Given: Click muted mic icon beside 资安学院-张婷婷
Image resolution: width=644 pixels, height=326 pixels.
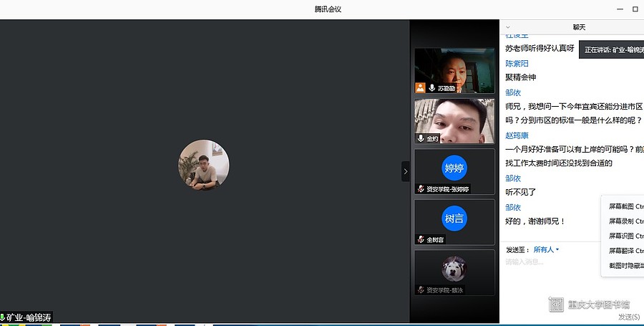Looking at the screenshot, I should [421, 189].
